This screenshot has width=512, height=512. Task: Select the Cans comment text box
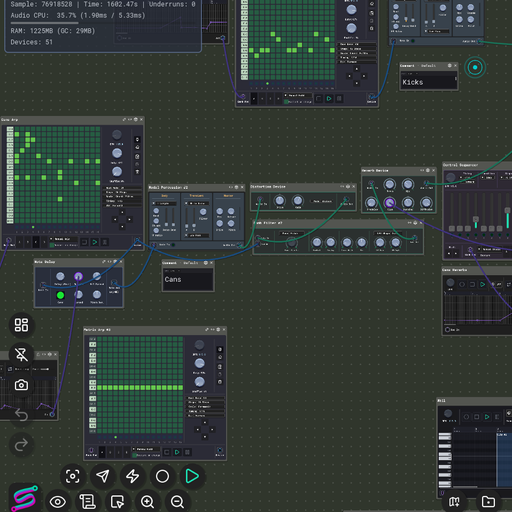pyautogui.click(x=188, y=279)
